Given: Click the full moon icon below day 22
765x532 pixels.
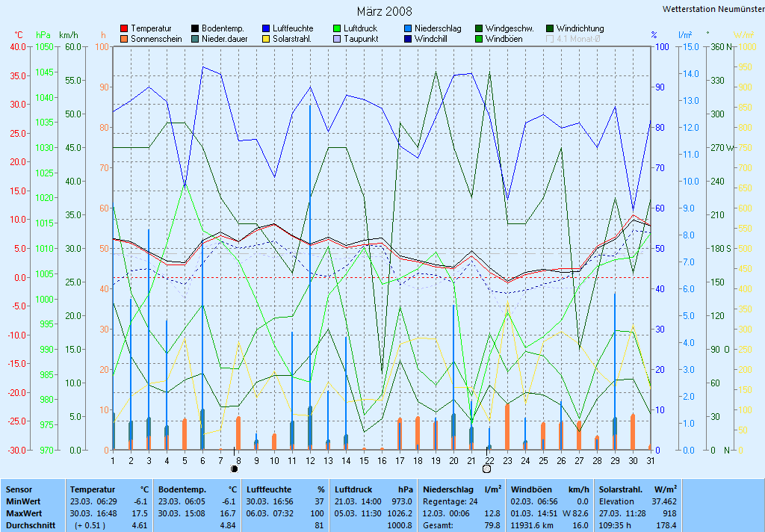Looking at the screenshot, I should coord(486,469).
